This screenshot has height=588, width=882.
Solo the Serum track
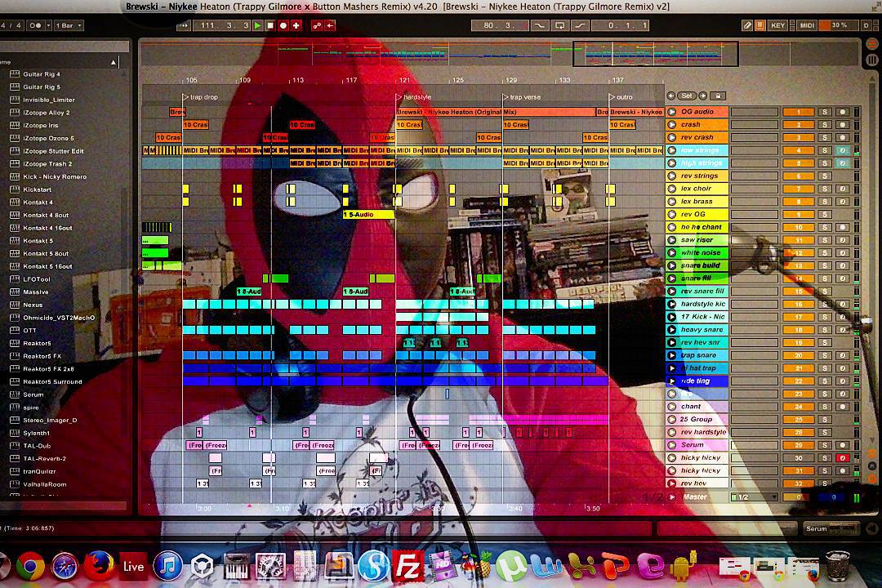click(825, 445)
